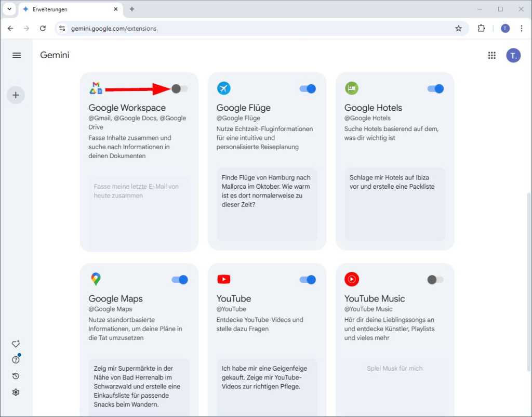Click the feedback heart icon in the sidebar
Image resolution: width=532 pixels, height=417 pixels.
click(16, 344)
